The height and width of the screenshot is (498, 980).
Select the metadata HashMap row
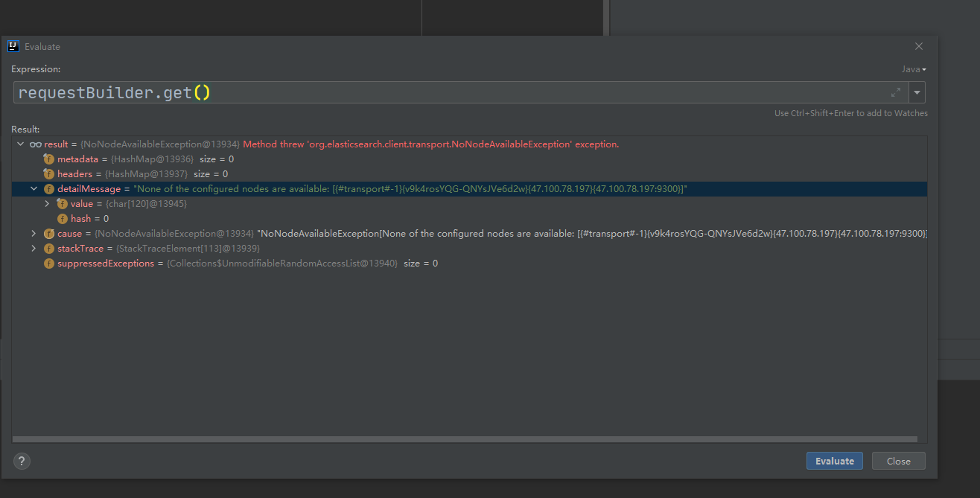pyautogui.click(x=469, y=159)
